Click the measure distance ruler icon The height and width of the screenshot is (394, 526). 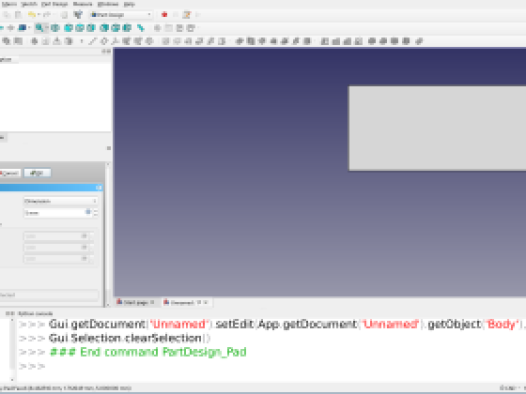141,28
